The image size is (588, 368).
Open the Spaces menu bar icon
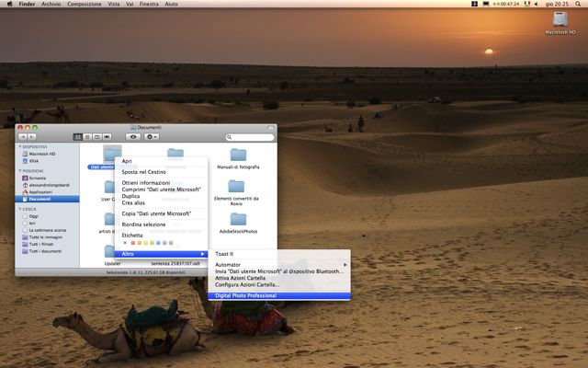tap(474, 4)
